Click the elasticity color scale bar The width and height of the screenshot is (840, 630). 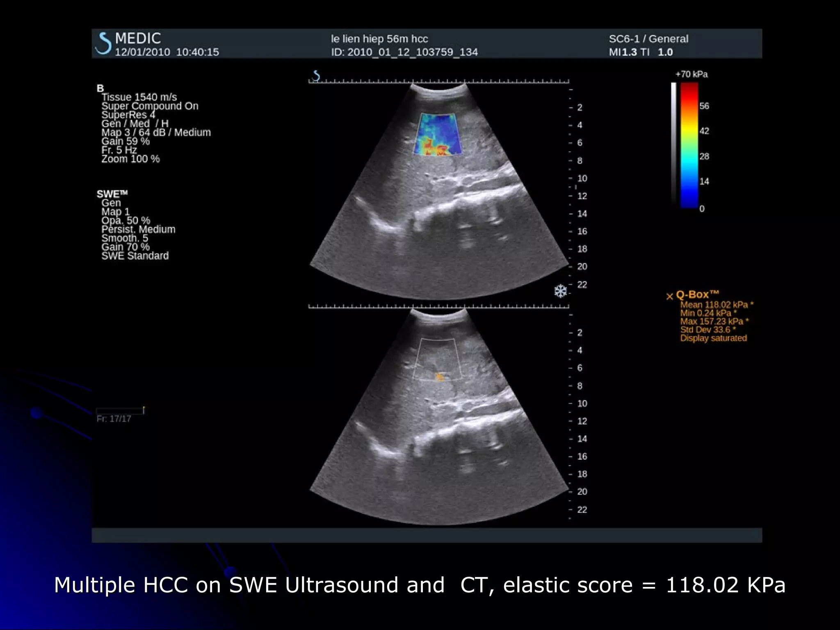point(689,145)
